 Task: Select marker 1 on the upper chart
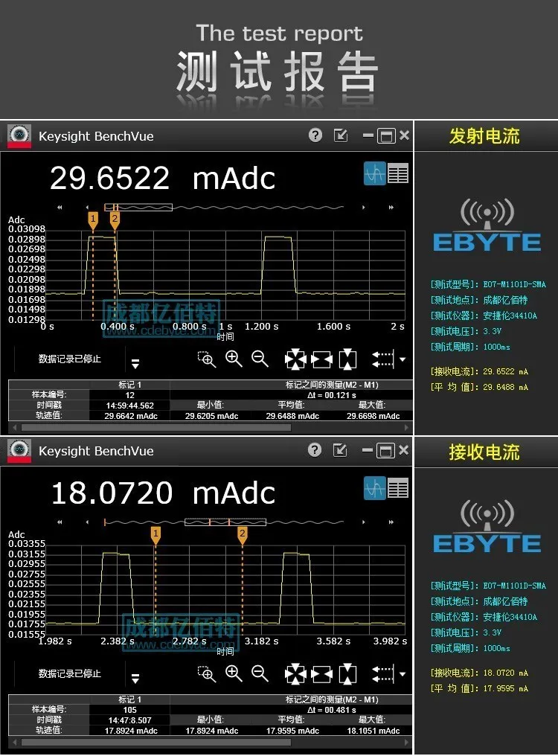[93, 219]
